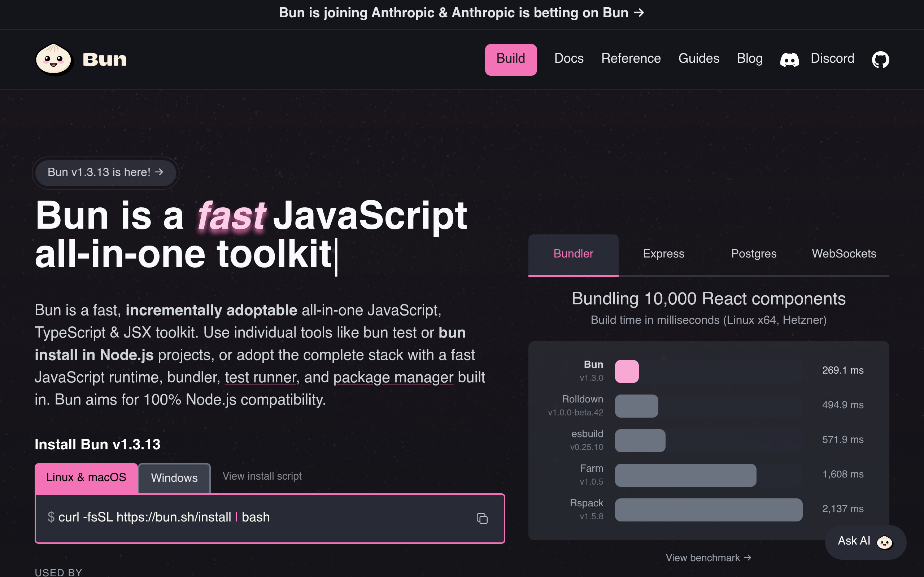Click arrow in v1.3.13 release pill
Image resolution: width=924 pixels, height=577 pixels.
159,172
